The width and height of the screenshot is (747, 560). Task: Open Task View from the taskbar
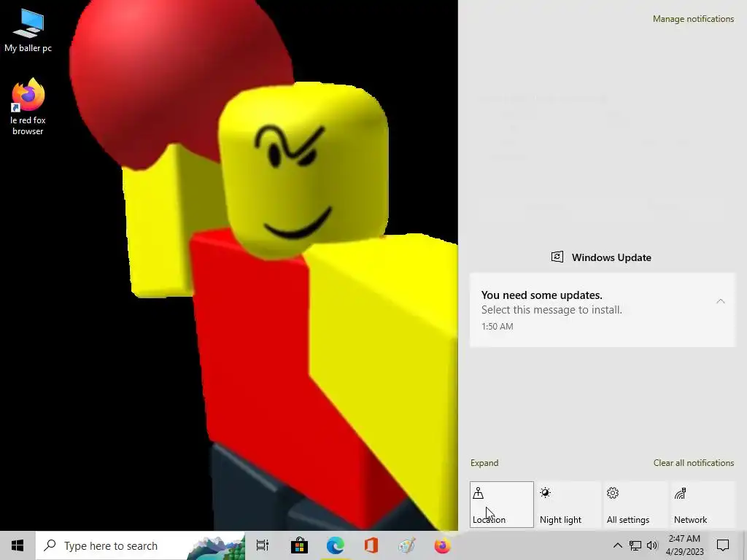(263, 545)
